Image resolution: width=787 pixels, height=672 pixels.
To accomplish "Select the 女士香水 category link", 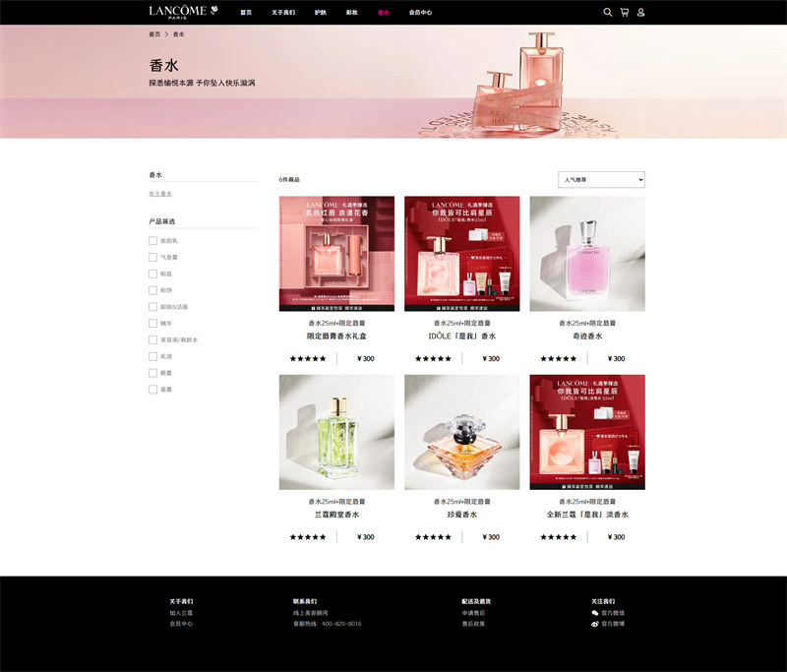I will pyautogui.click(x=160, y=194).
